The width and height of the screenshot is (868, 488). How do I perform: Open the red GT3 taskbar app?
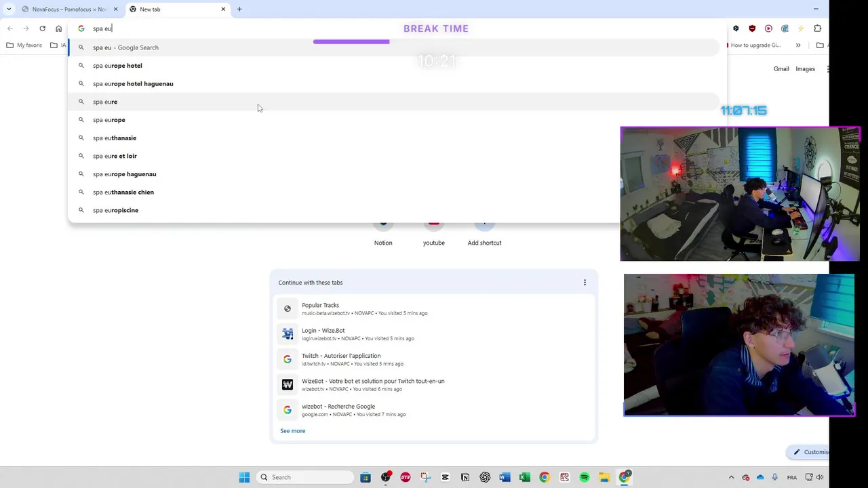pyautogui.click(x=406, y=477)
